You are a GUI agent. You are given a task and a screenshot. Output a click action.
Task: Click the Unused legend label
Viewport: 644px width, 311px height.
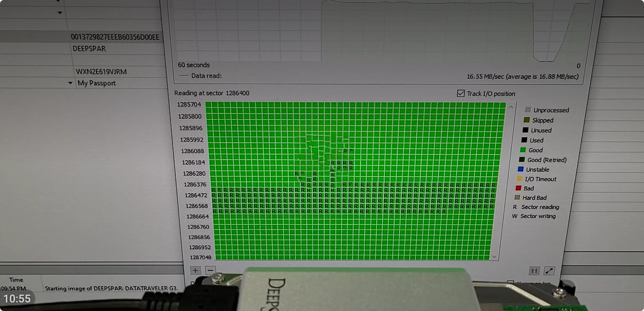[x=541, y=130]
